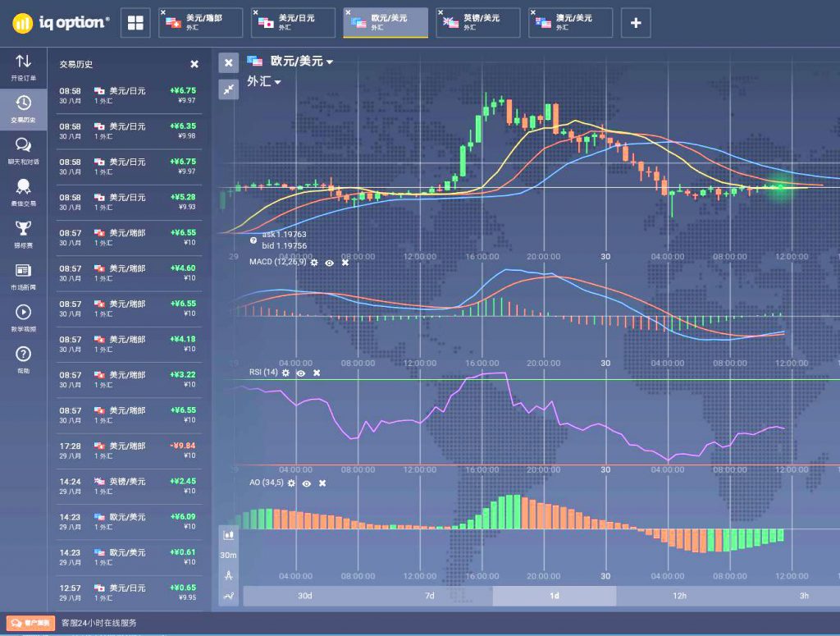Switch to the 美元/日元 asset tab
The width and height of the screenshot is (840, 636).
294,23
